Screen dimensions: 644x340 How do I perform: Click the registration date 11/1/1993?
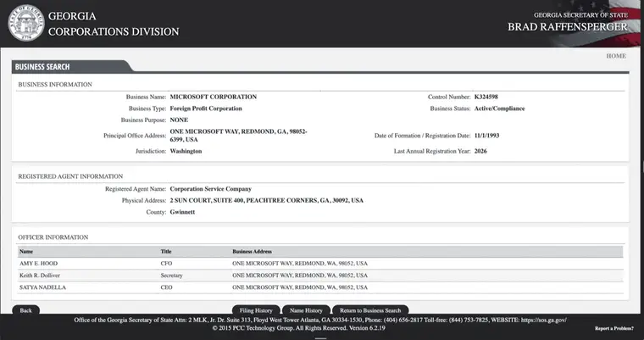pyautogui.click(x=486, y=136)
